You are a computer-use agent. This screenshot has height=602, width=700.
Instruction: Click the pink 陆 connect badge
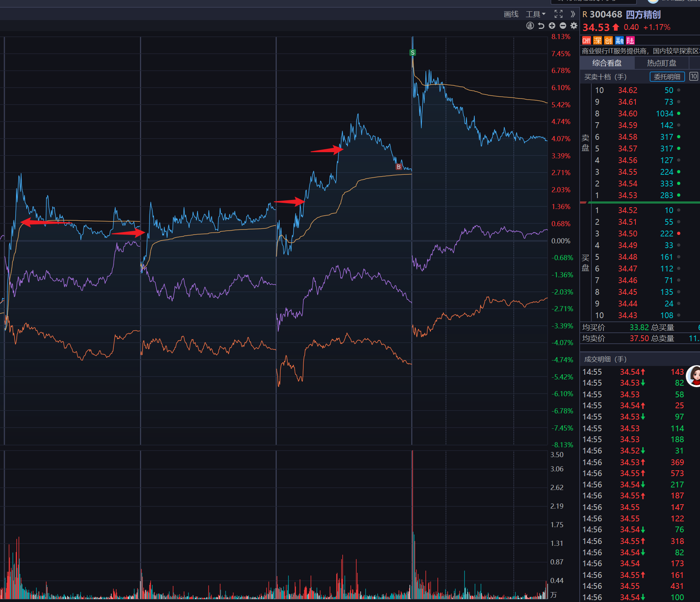630,40
